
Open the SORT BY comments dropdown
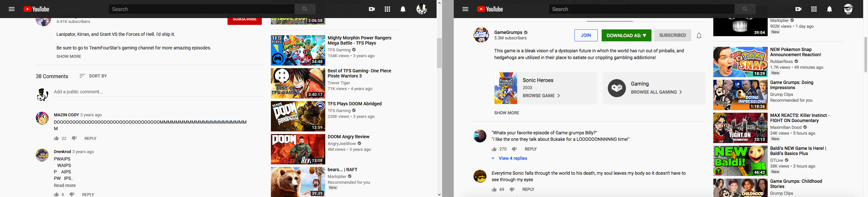[x=93, y=76]
